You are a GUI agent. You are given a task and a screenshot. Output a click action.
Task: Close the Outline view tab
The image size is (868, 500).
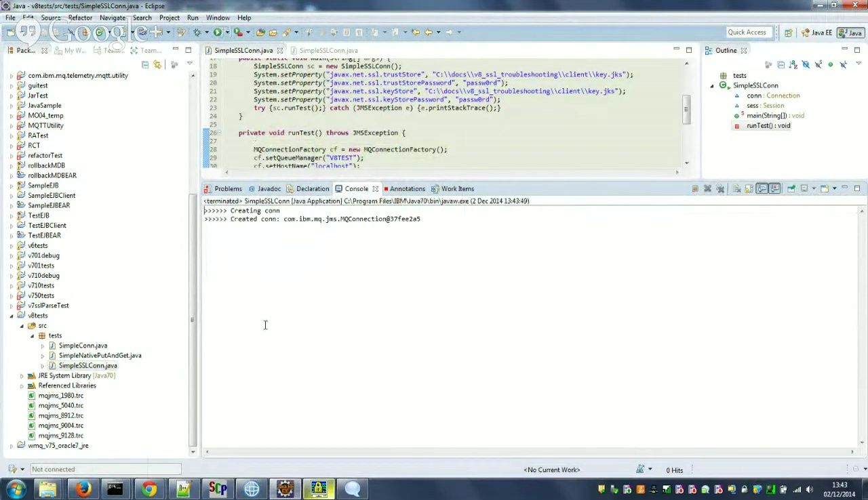click(x=743, y=51)
